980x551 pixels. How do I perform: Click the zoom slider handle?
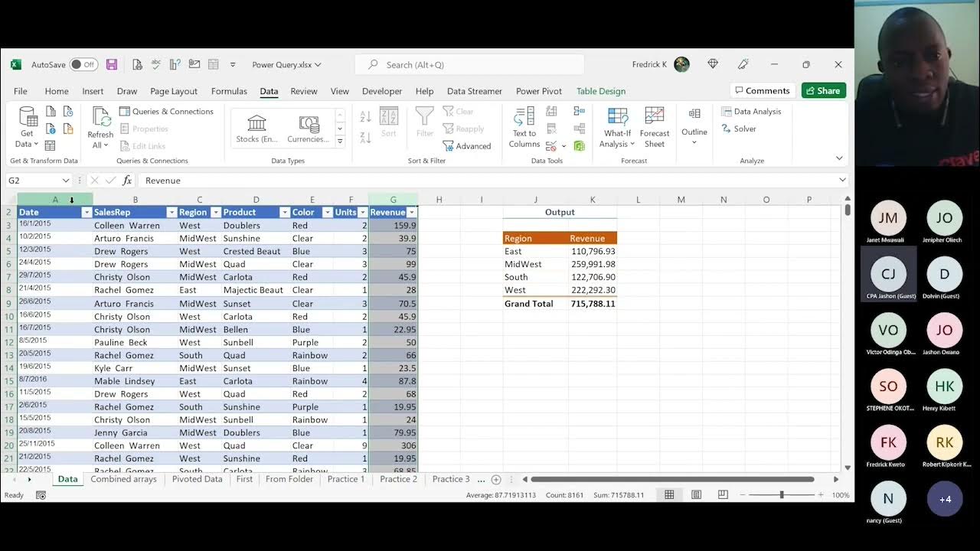pyautogui.click(x=782, y=495)
